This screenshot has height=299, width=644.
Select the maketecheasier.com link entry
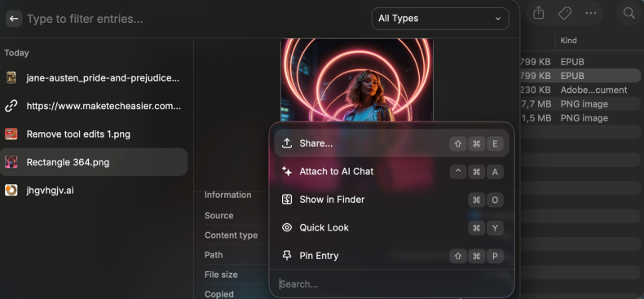click(x=94, y=106)
